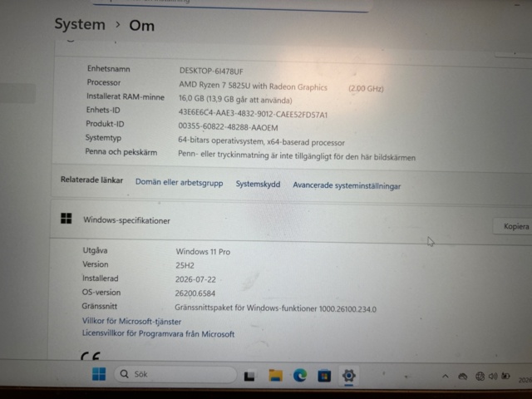Click the Om breadcrumb title
This screenshot has width=532, height=399.
pyautogui.click(x=142, y=26)
